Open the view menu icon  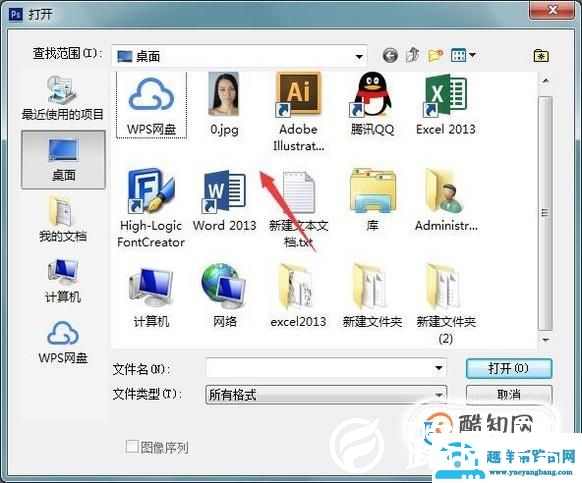click(463, 56)
